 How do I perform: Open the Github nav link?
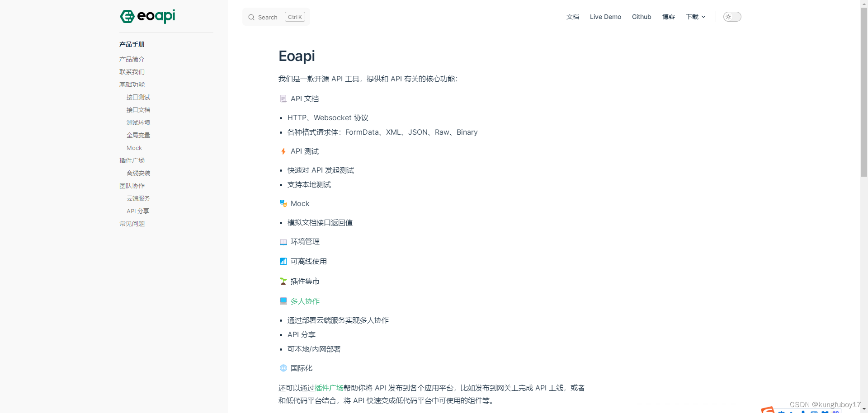pos(642,17)
